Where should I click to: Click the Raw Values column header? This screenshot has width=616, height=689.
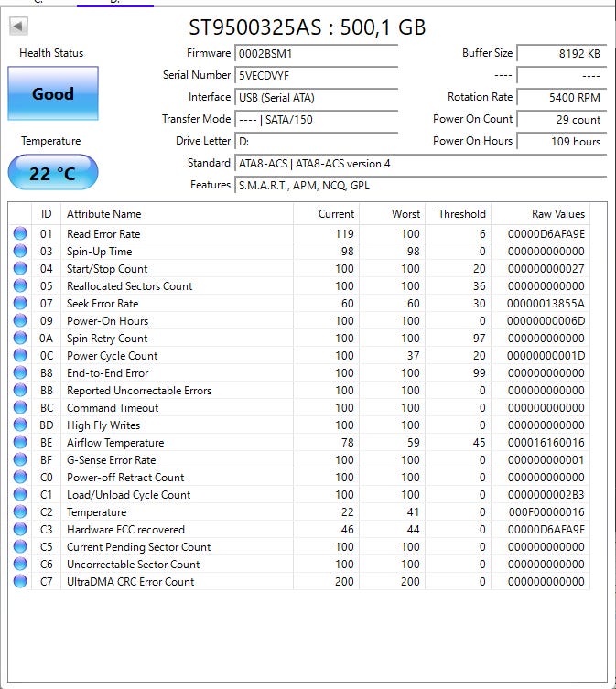click(540, 214)
